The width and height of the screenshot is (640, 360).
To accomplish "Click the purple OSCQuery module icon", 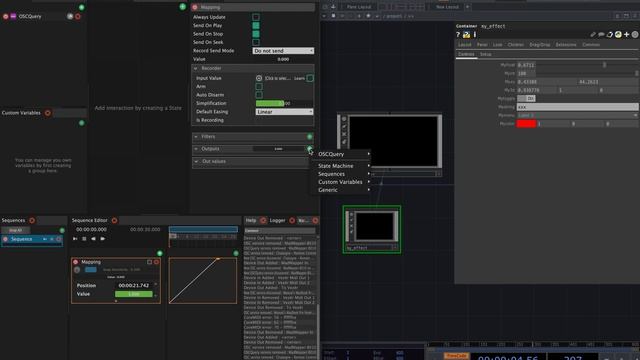I will point(13,16).
